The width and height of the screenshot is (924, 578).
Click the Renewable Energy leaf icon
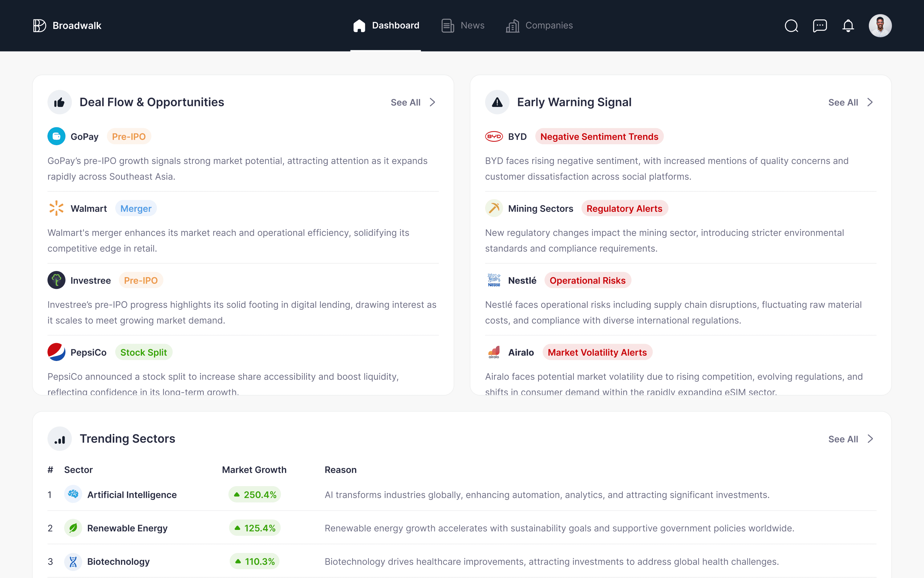(73, 527)
